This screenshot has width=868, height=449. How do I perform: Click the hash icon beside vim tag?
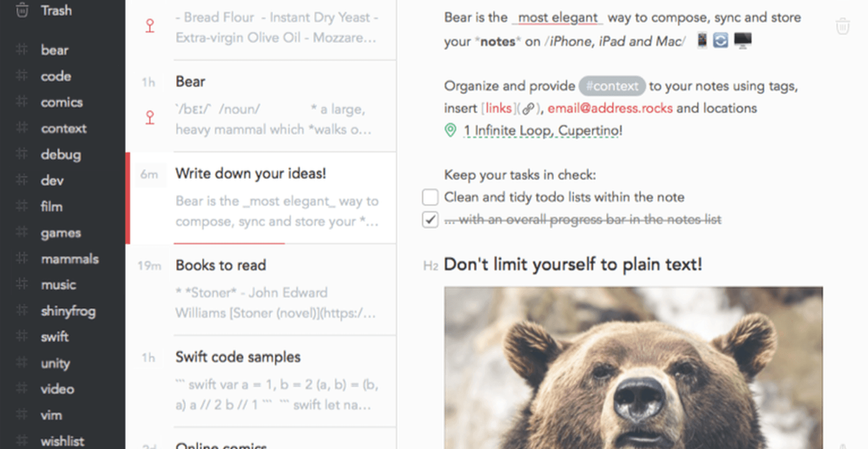pyautogui.click(x=22, y=415)
